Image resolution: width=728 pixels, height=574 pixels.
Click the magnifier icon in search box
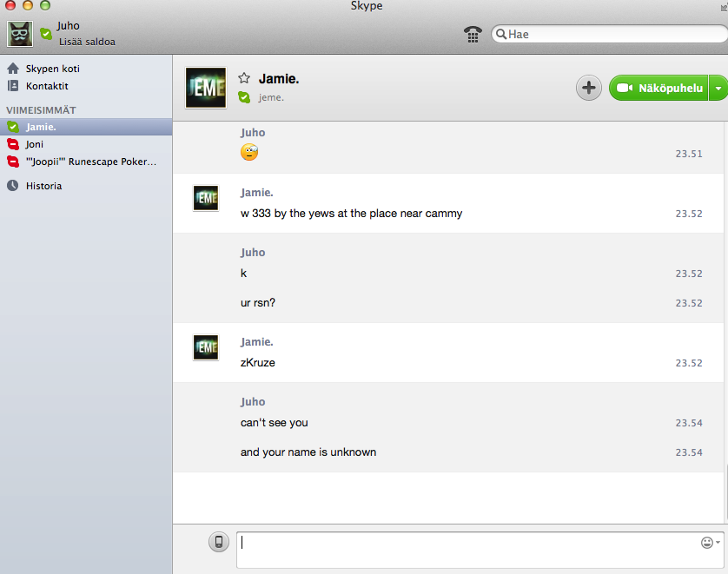click(501, 34)
